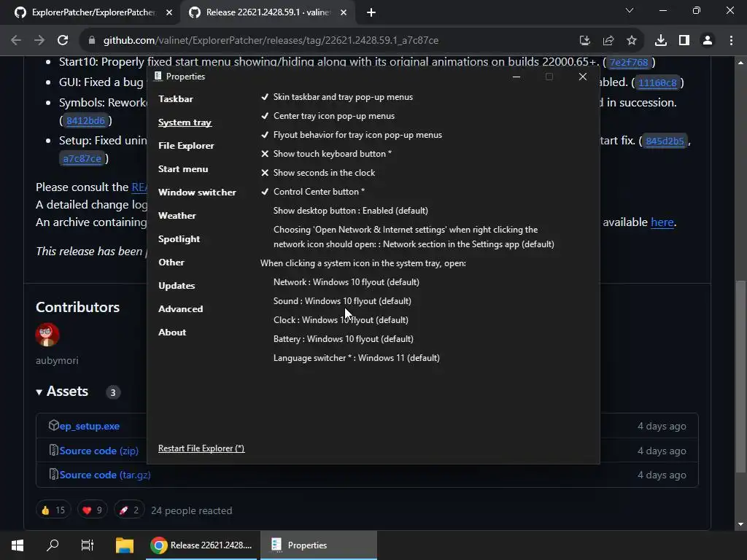Image resolution: width=747 pixels, height=560 pixels.
Task: Change Sound flyout option
Action: pos(342,301)
